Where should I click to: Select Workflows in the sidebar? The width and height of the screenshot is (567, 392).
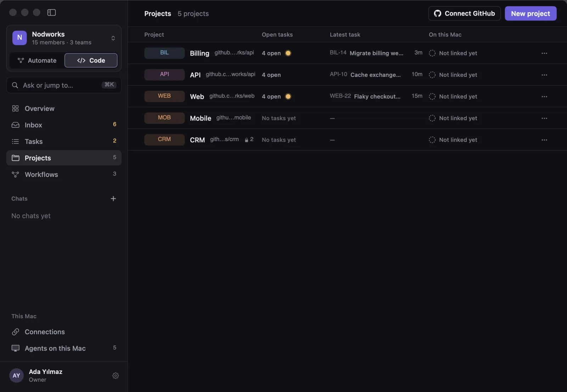[x=64, y=174]
